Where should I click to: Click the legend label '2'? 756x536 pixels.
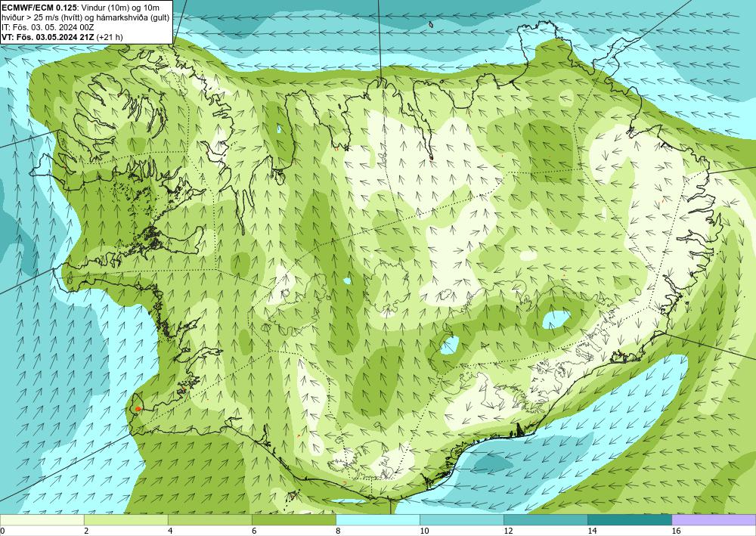coord(86,531)
